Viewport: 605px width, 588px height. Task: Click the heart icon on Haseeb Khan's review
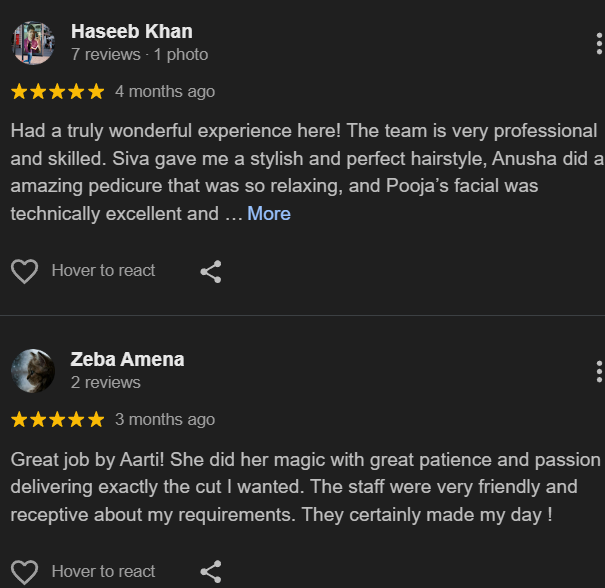pyautogui.click(x=24, y=271)
